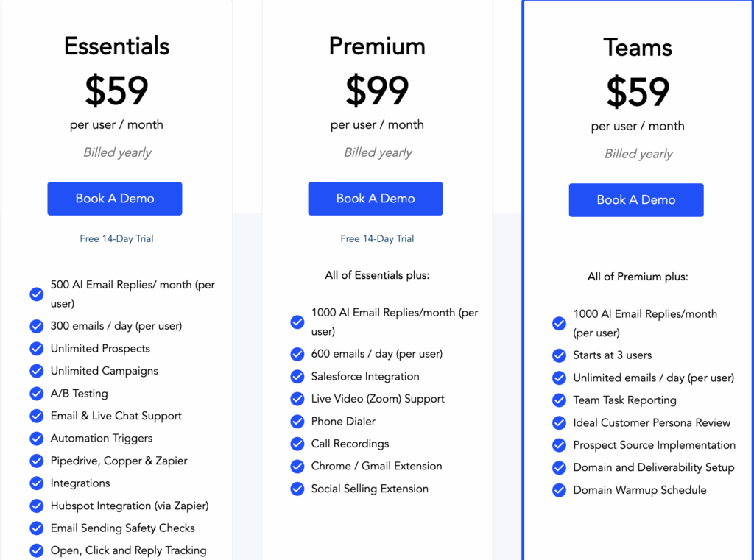Click the checkmark next to Automation Triggers
The width and height of the screenshot is (754, 560).
click(37, 439)
